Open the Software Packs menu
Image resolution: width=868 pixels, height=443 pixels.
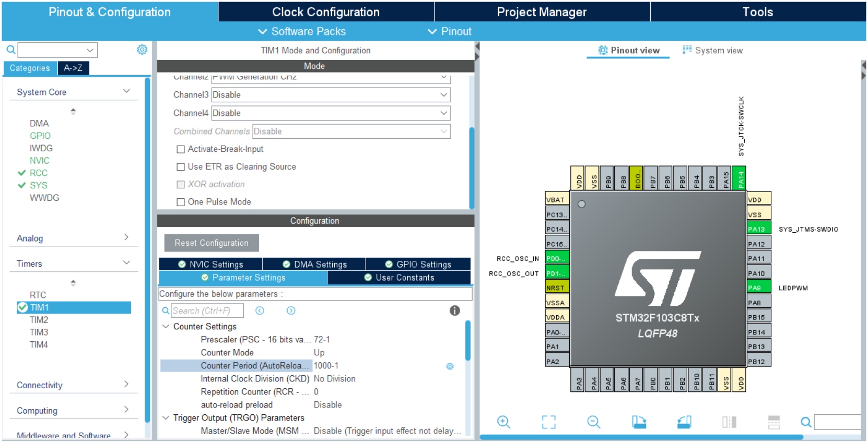302,31
